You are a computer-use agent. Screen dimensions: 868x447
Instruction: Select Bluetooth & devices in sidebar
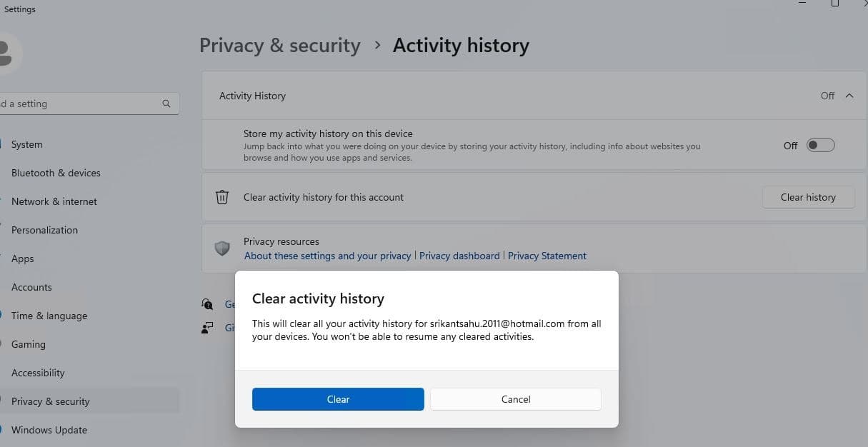click(56, 173)
